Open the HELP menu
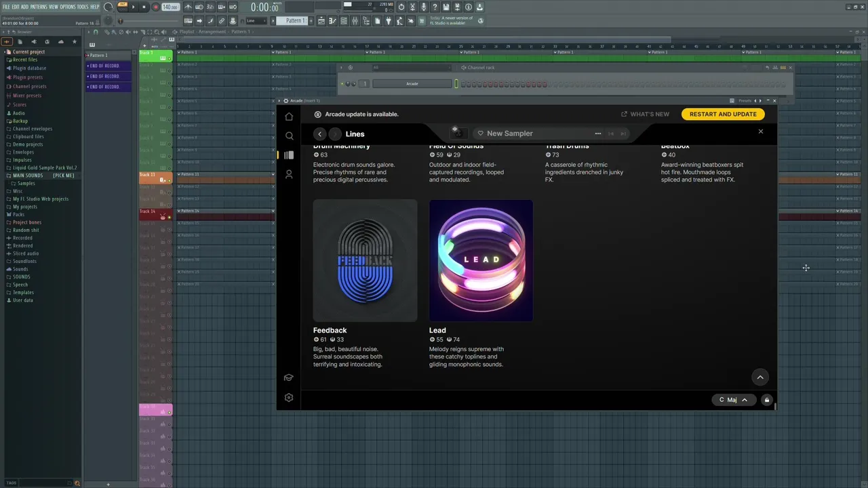 pos(95,7)
